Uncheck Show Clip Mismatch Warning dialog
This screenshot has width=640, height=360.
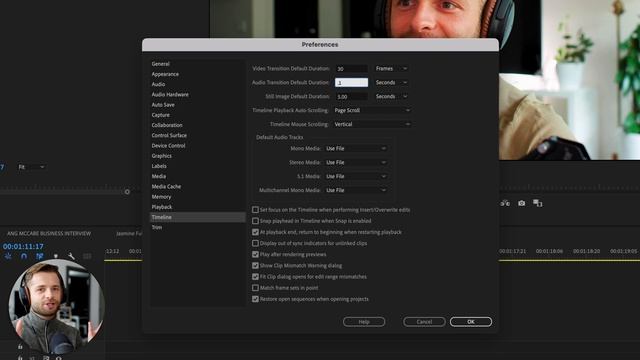coord(256,265)
